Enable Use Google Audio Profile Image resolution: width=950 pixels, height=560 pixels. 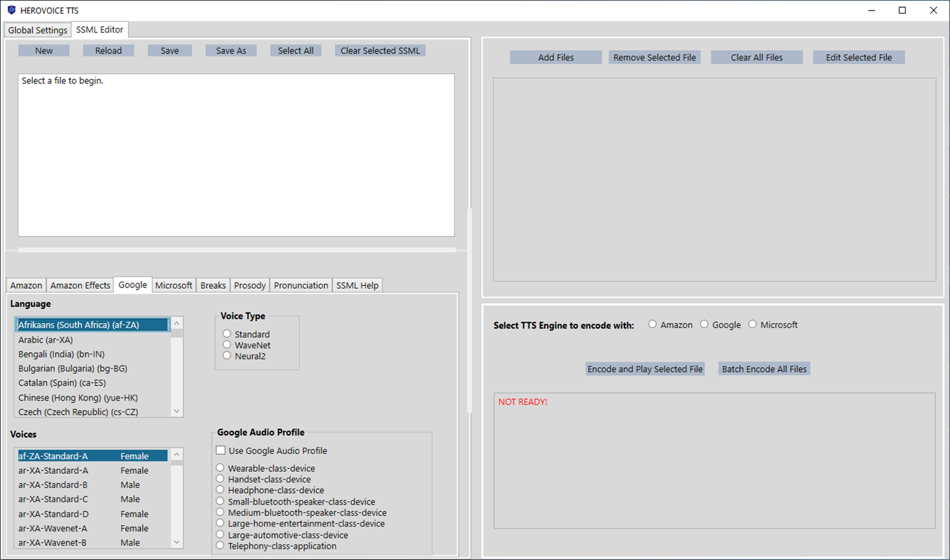coord(221,450)
